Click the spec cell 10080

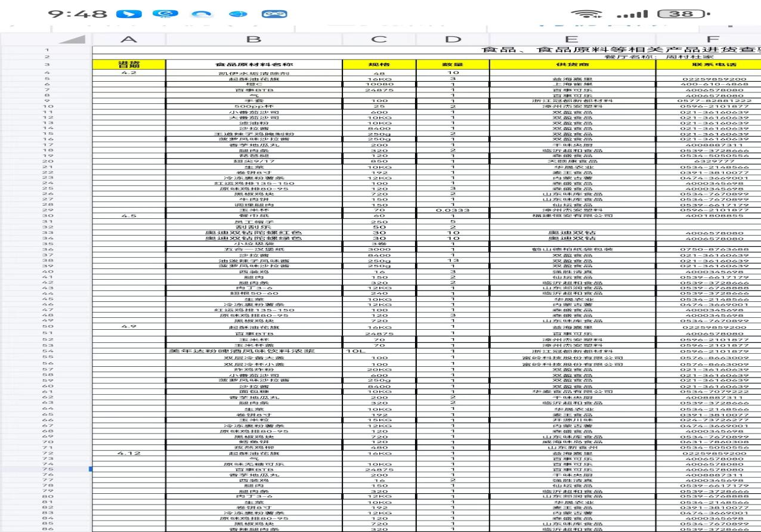click(379, 84)
